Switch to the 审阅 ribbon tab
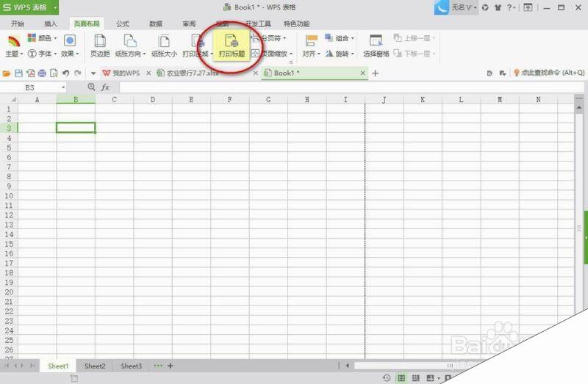The width and height of the screenshot is (588, 384). 189,23
